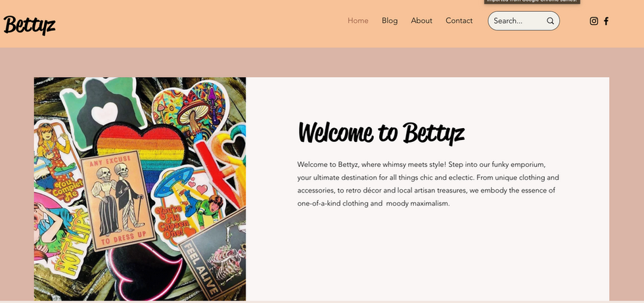This screenshot has width=644, height=303.
Task: Click the green sasquatch heart sticker
Action: tap(103, 112)
